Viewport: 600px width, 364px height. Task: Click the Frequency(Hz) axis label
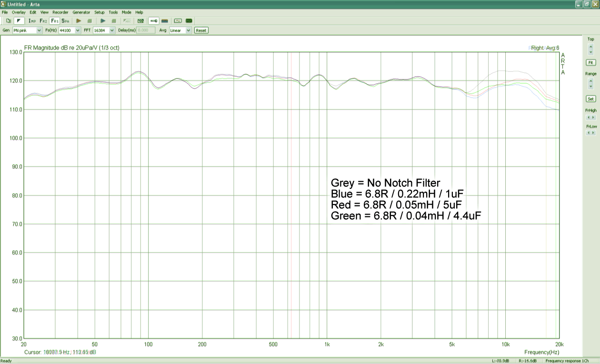click(x=542, y=352)
